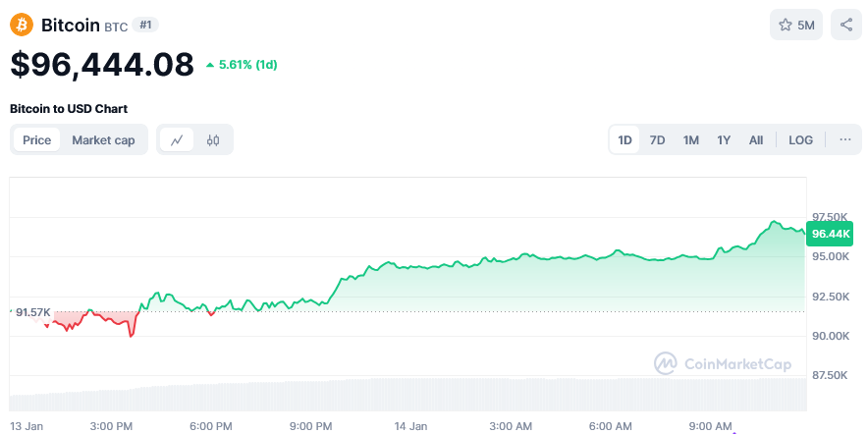This screenshot has width=868, height=434.
Task: Select the 7D time range
Action: [657, 140]
